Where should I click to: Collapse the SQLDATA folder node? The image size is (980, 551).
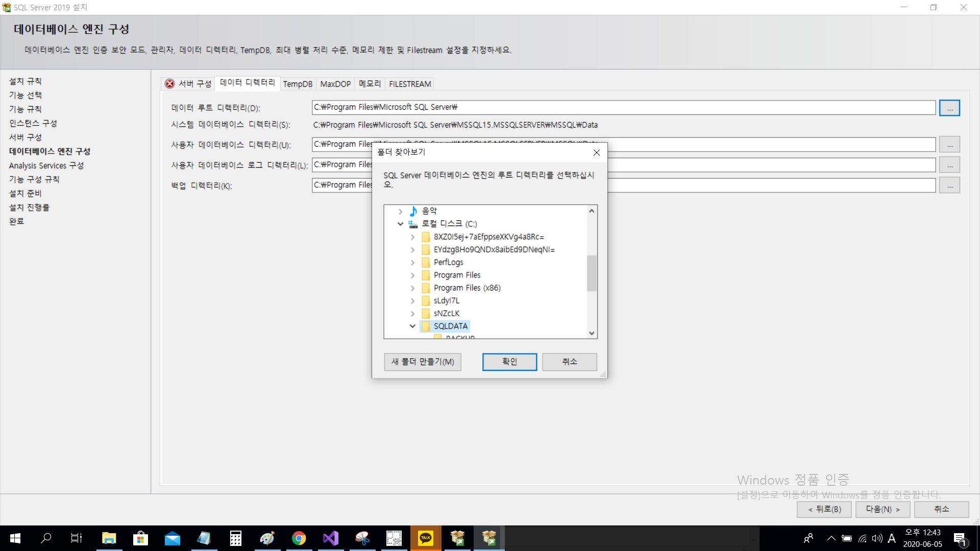[412, 326]
